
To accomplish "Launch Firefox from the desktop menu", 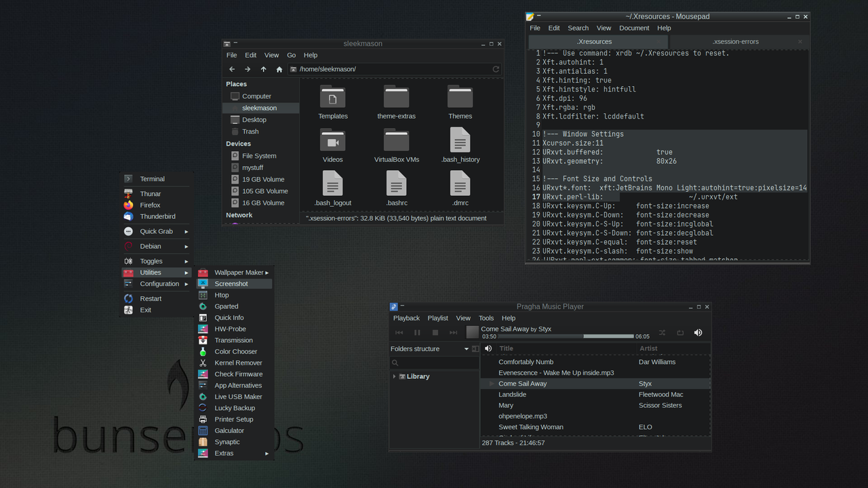I will pos(157,205).
